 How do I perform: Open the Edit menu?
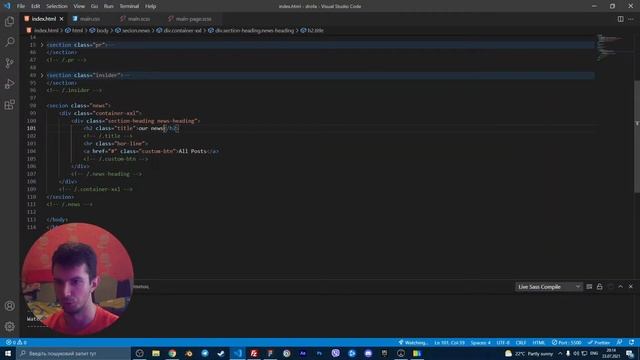click(x=36, y=6)
